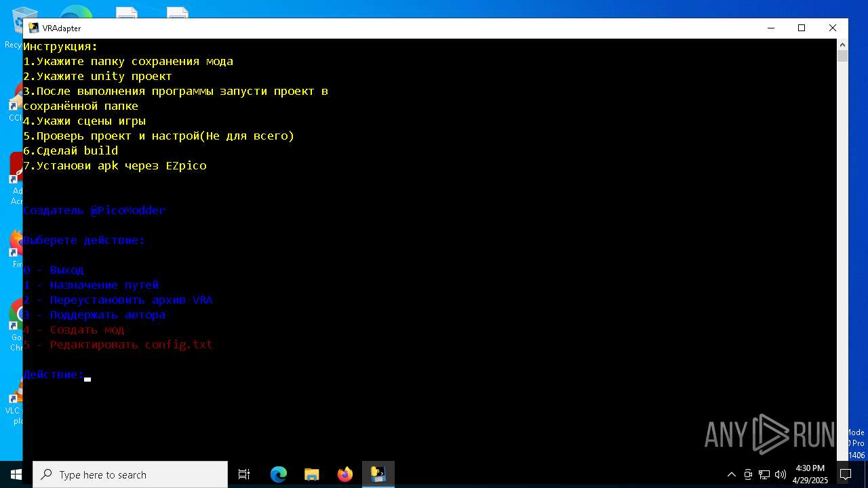Open the notification center icon

coord(846,474)
